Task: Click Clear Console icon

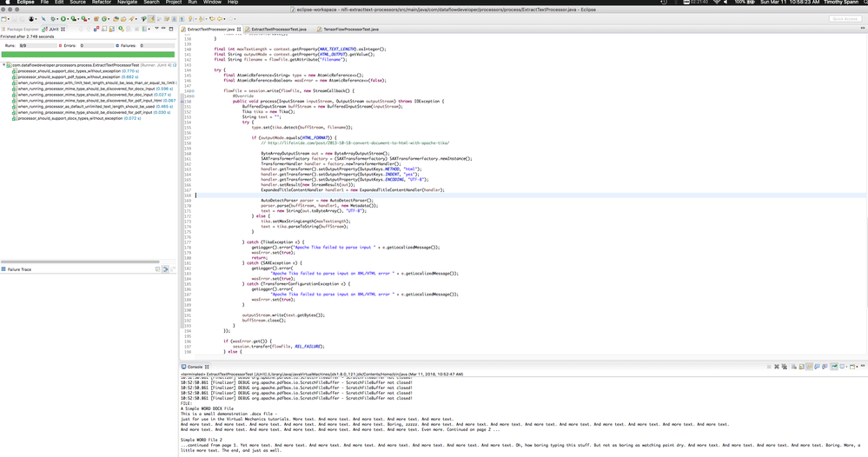Action: tap(794, 367)
